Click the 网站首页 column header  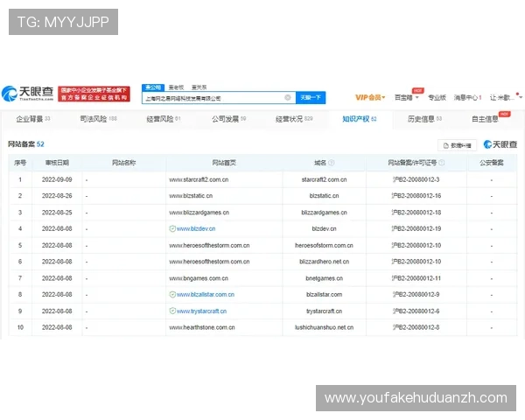[x=224, y=163]
